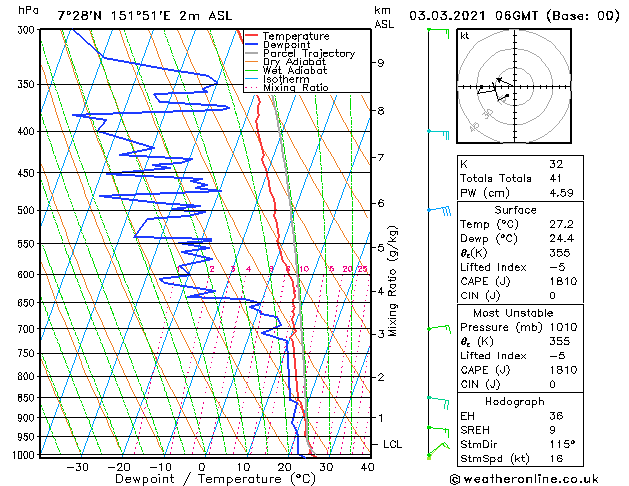Screen dimensions: 629x486
Task: Click the Surface Lifted Index value -5
Action: click(x=558, y=267)
